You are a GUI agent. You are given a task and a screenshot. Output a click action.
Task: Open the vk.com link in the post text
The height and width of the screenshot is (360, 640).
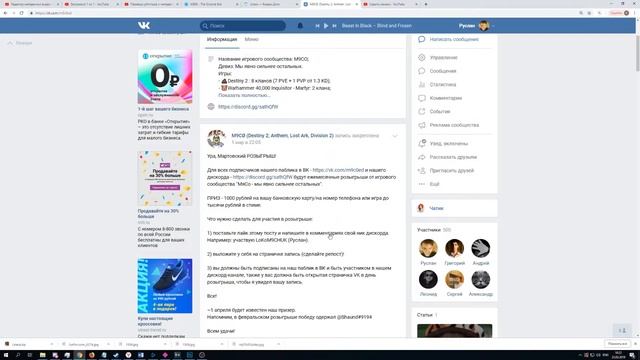338,170
